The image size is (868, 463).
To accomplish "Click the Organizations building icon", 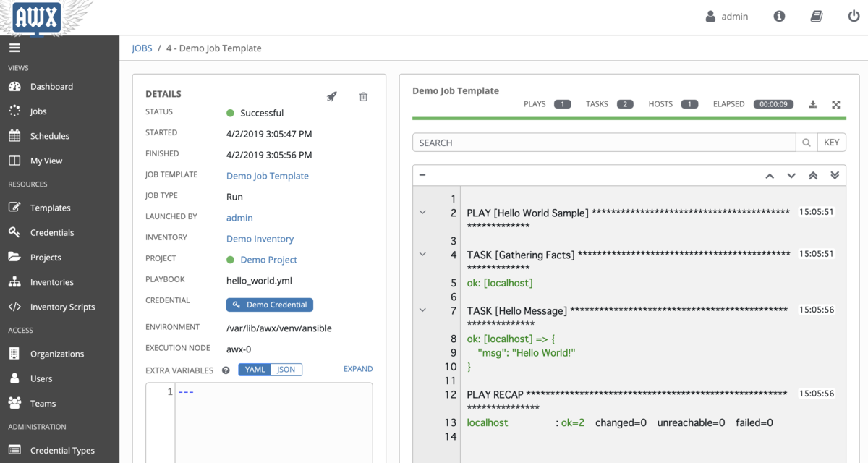I will [x=14, y=354].
